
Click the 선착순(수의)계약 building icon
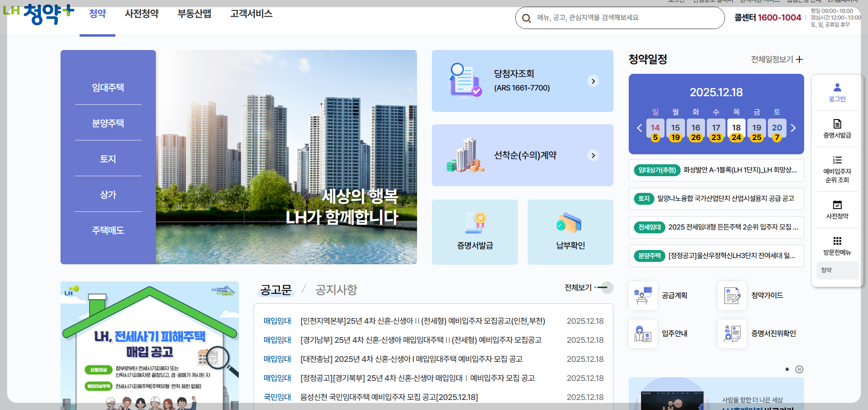click(465, 155)
